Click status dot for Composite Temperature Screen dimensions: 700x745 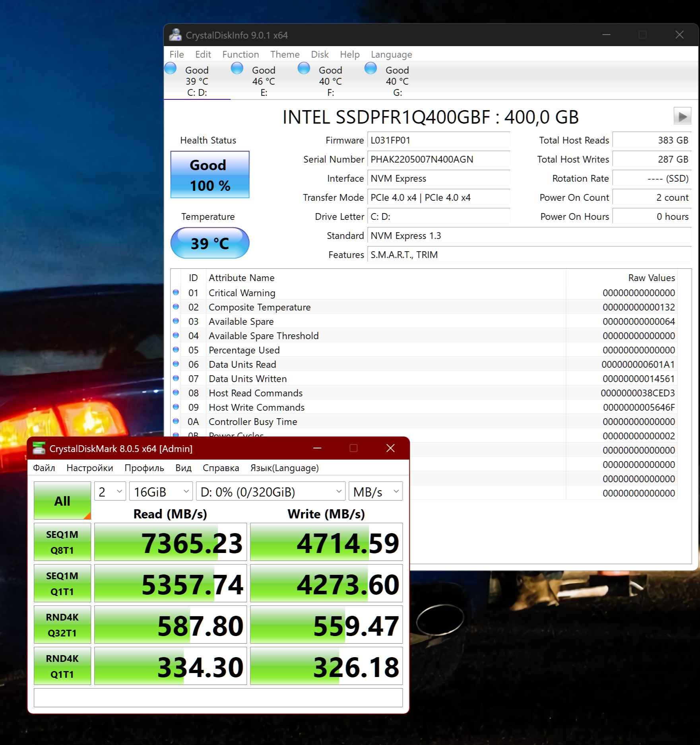(176, 307)
